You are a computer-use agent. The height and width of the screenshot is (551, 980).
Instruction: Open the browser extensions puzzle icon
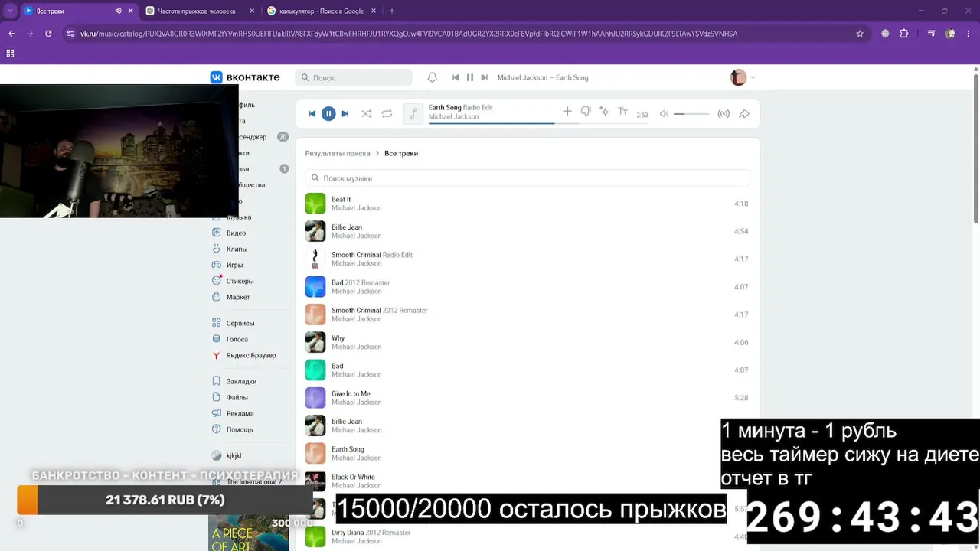[904, 34]
